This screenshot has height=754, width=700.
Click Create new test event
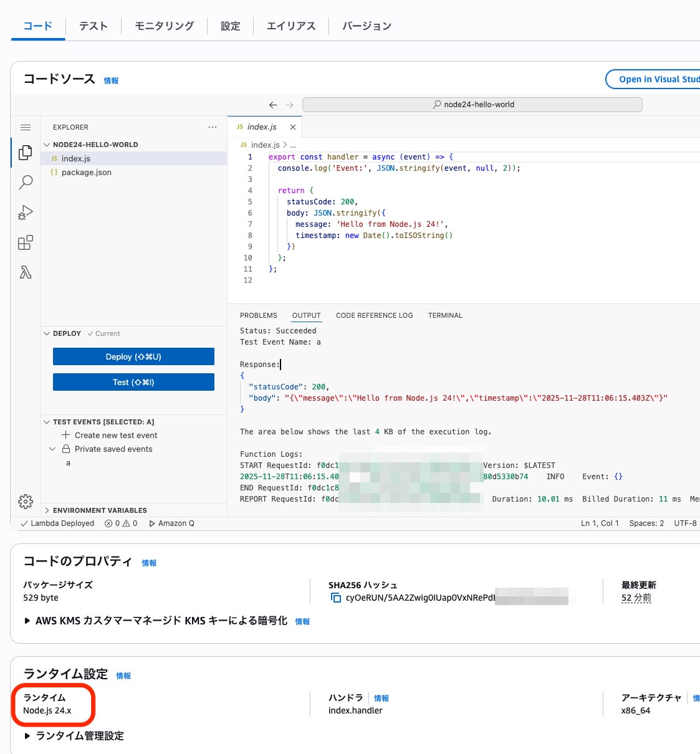[x=116, y=435]
